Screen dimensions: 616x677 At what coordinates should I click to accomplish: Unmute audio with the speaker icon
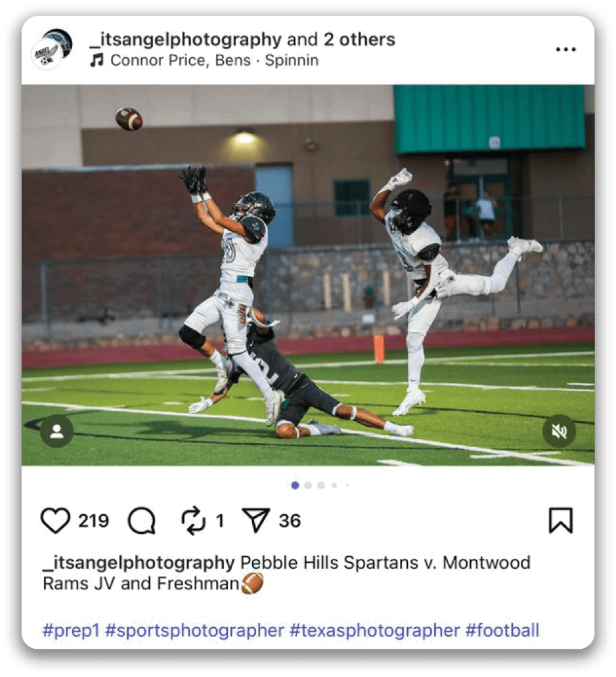559,431
